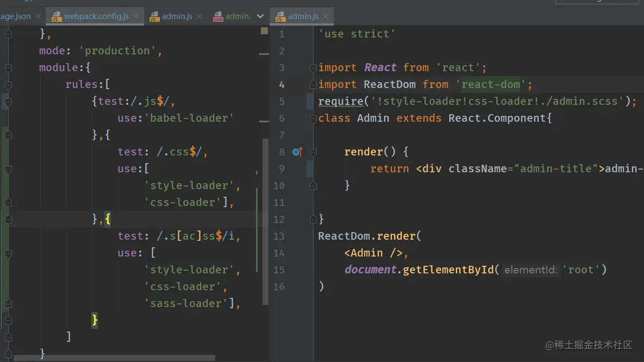This screenshot has height=362, width=644.
Task: Switch to the webpack.config.js tab
Action: point(96,16)
